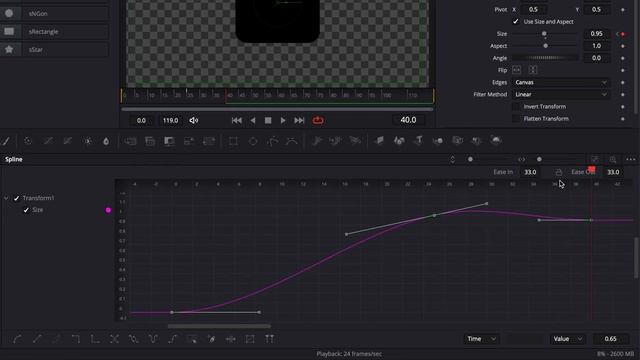Toggle the Flip vertical button
The image size is (640, 360).
[533, 70]
